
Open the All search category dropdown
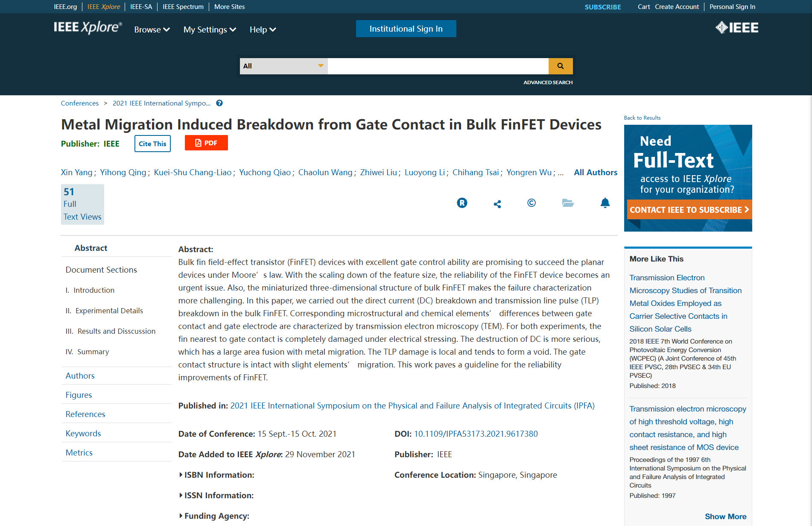tap(283, 66)
